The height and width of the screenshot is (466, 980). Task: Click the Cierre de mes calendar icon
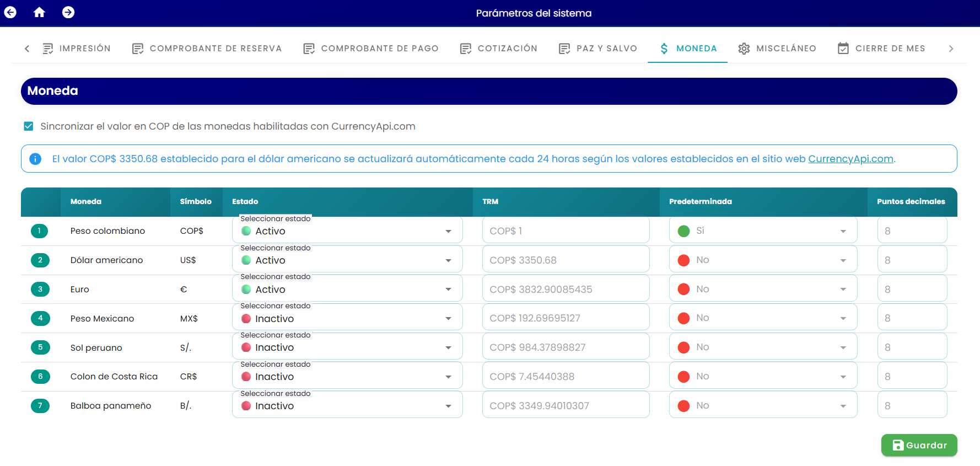pyautogui.click(x=843, y=49)
